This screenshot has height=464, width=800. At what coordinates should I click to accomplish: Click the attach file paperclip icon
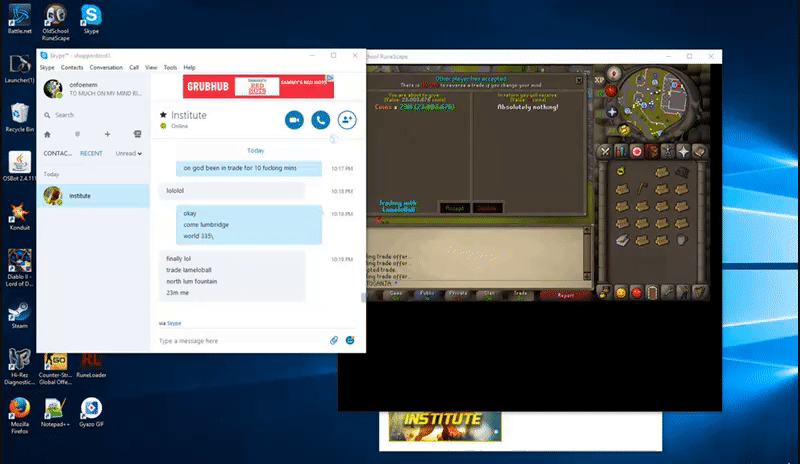(x=334, y=340)
